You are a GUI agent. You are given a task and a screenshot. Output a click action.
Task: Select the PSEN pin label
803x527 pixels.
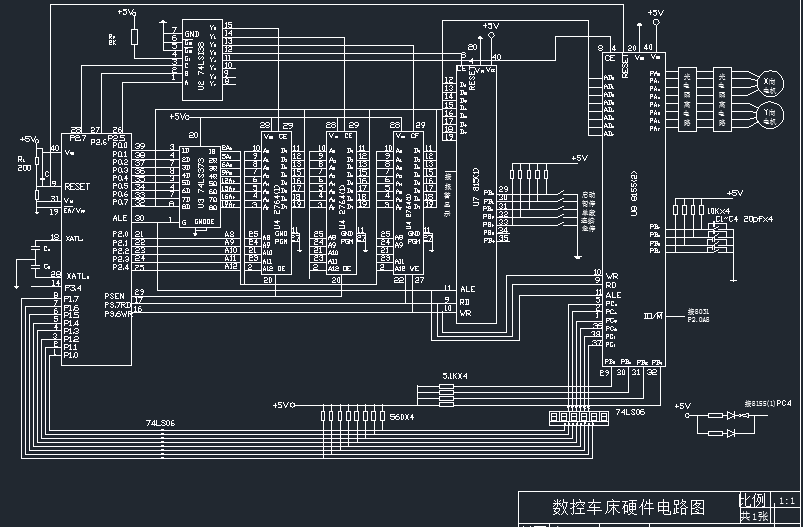[114, 296]
